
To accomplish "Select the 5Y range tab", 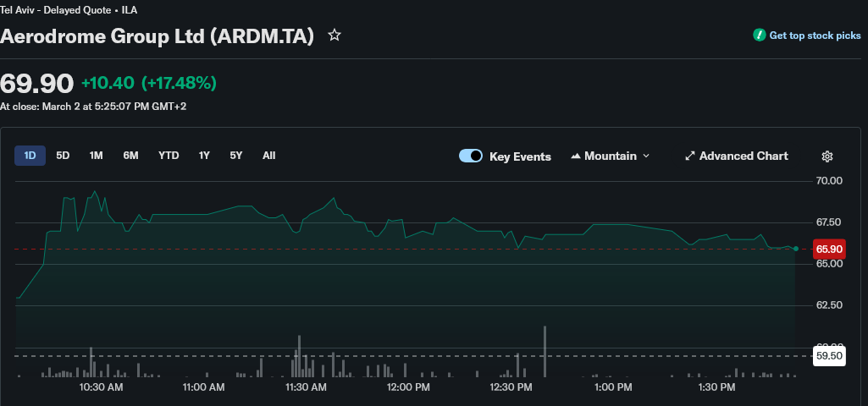I will [x=236, y=156].
